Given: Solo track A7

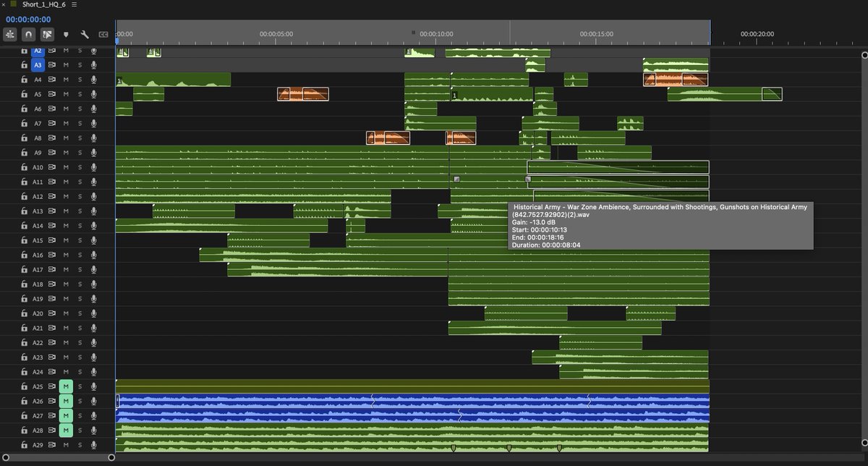Looking at the screenshot, I should pos(80,123).
